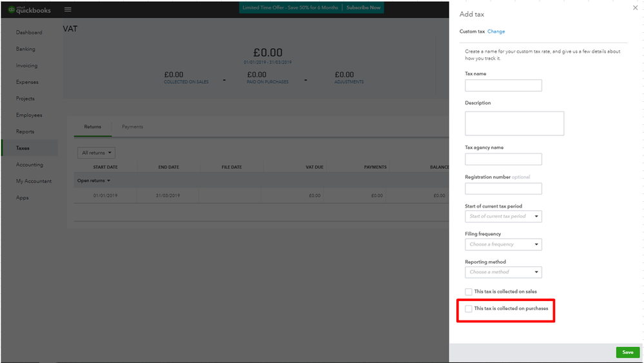644x363 pixels.
Task: Open the All returns filter dropdown
Action: coord(96,153)
